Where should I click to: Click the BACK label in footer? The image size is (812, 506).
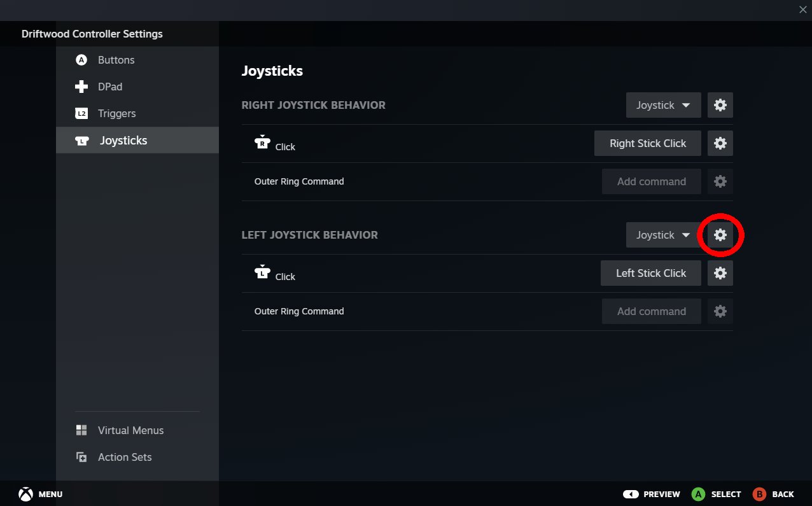click(783, 494)
